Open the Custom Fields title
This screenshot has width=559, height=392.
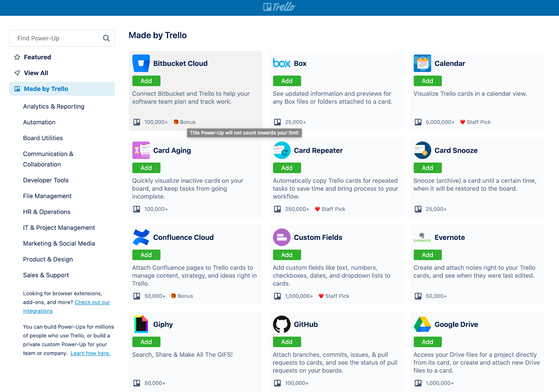point(318,237)
